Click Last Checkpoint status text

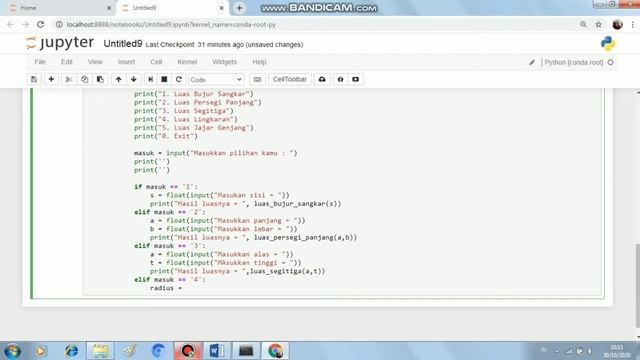[x=224, y=44]
